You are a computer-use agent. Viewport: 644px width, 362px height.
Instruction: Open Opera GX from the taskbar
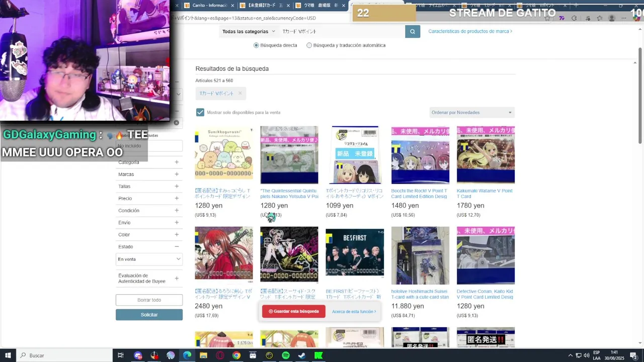(x=220, y=355)
